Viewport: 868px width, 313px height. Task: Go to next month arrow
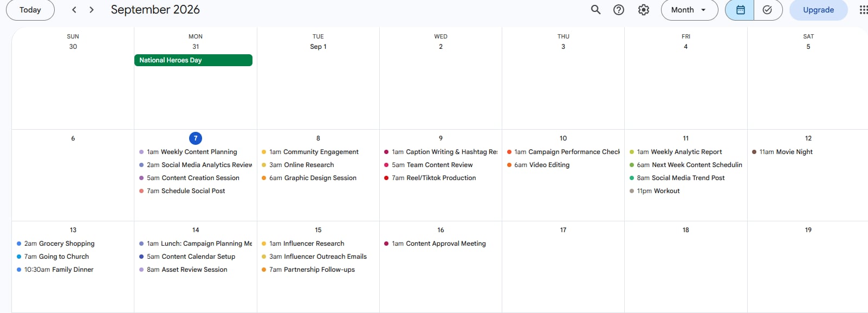tap(92, 10)
